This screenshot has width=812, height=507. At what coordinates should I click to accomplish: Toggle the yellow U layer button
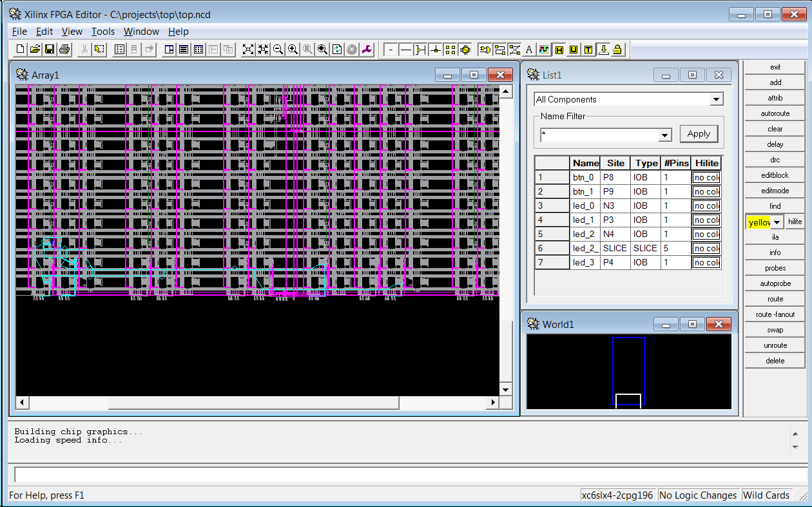573,49
